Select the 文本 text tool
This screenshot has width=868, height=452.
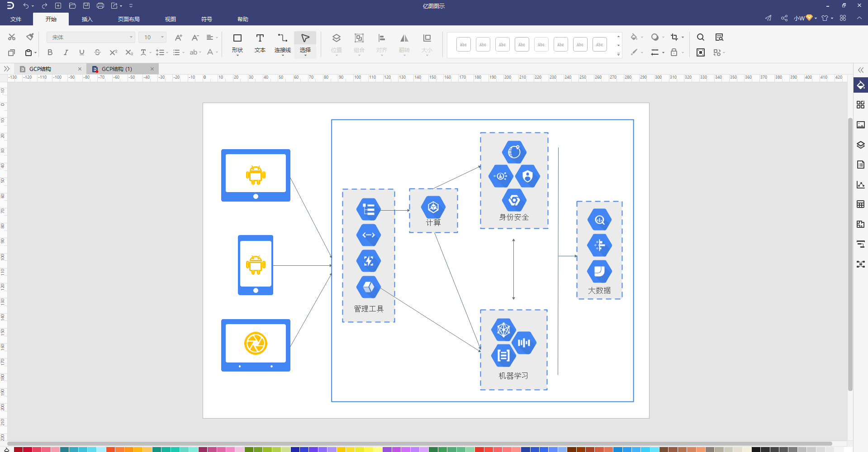point(260,43)
